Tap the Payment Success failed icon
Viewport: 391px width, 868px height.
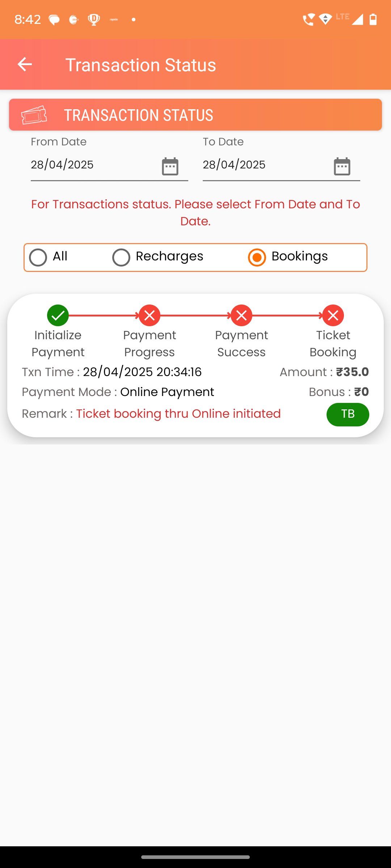[x=241, y=315]
